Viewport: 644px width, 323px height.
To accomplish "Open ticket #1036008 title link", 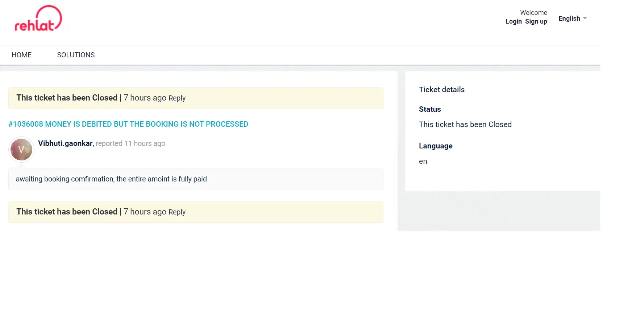I will click(x=128, y=124).
